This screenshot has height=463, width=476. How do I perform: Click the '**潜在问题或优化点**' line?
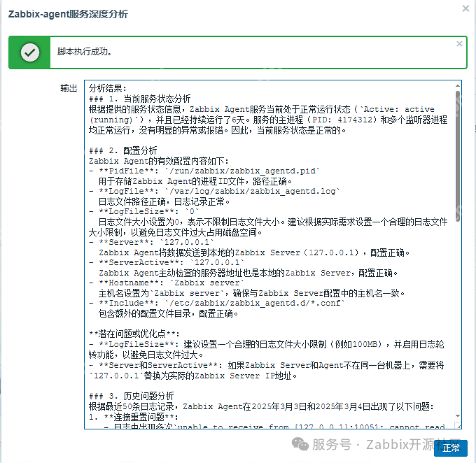(134, 334)
